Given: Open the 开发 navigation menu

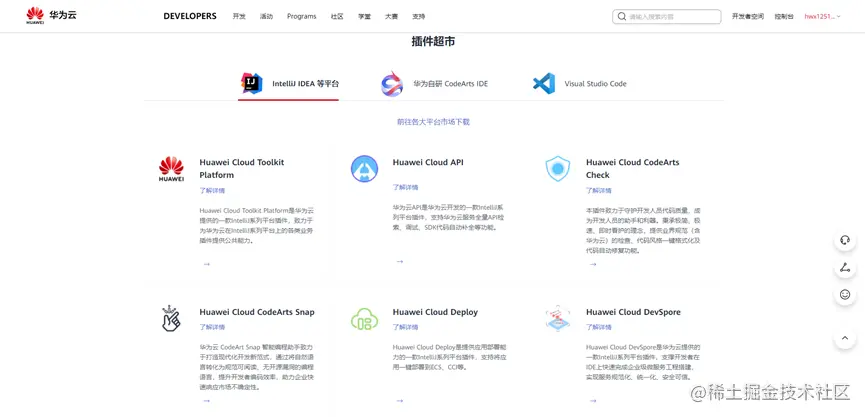Looking at the screenshot, I should pyautogui.click(x=239, y=17).
